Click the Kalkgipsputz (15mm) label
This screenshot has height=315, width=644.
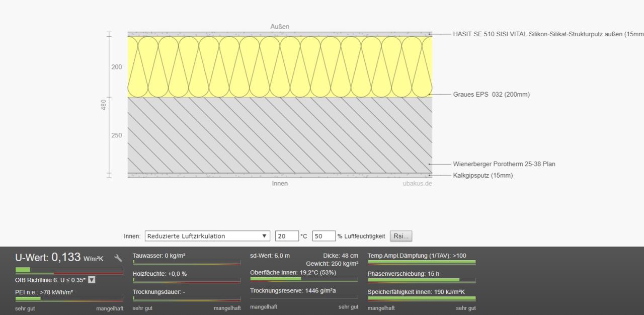click(x=482, y=176)
